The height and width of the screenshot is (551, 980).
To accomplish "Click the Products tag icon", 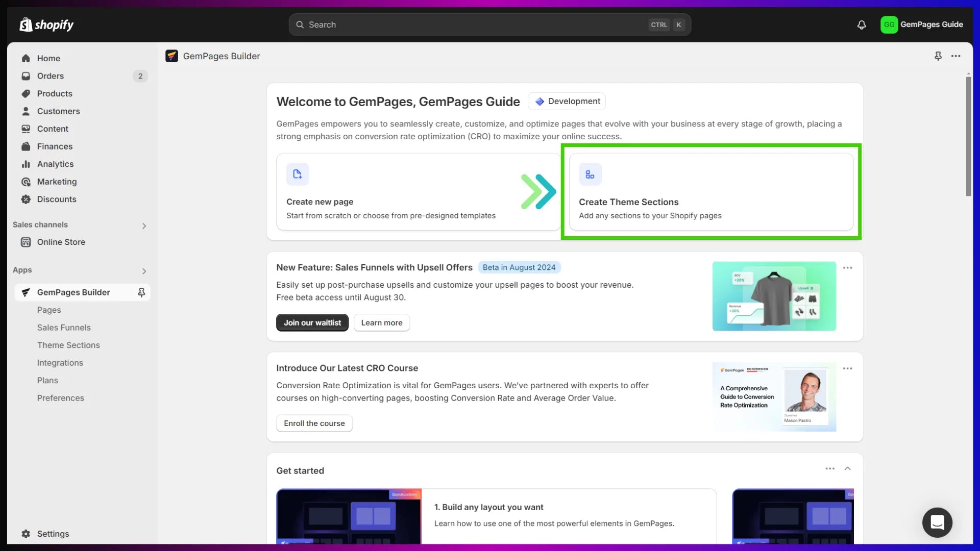I will [26, 93].
